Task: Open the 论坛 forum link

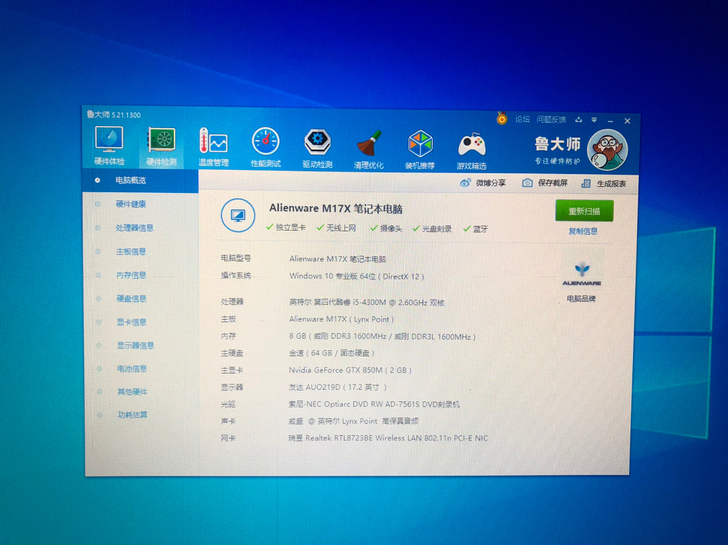Action: [x=522, y=119]
